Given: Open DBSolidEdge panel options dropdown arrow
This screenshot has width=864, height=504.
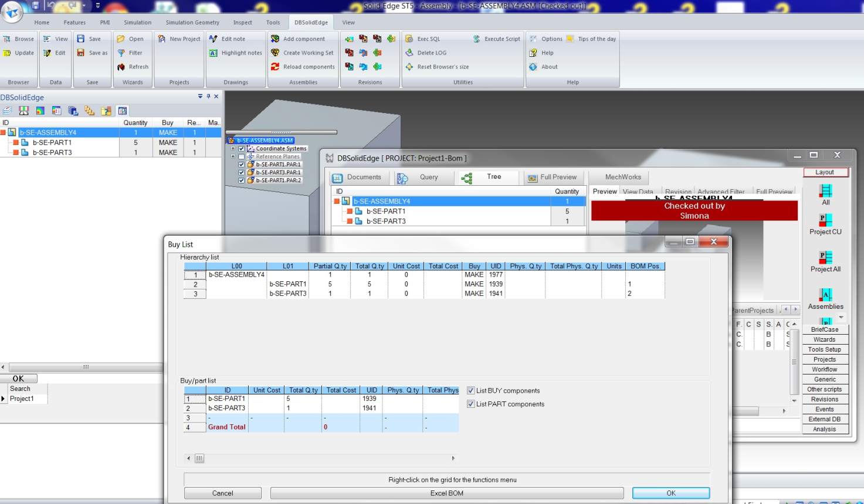Looking at the screenshot, I should coord(200,96).
